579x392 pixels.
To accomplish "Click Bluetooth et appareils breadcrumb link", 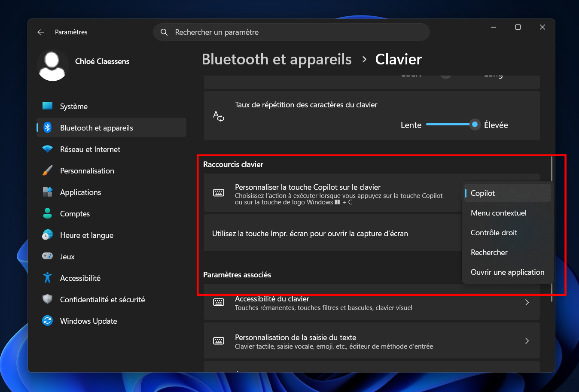I will click(x=277, y=59).
